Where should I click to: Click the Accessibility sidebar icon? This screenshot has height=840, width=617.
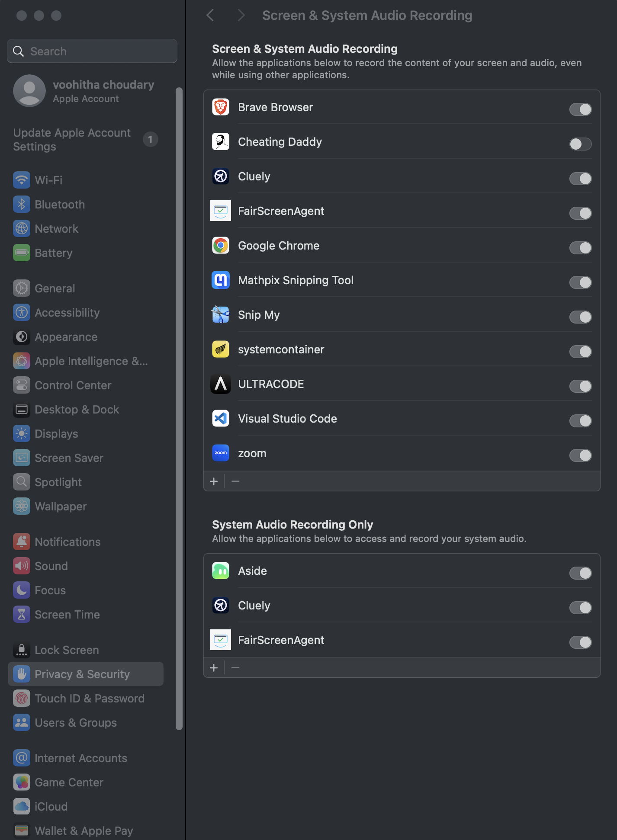tap(22, 312)
